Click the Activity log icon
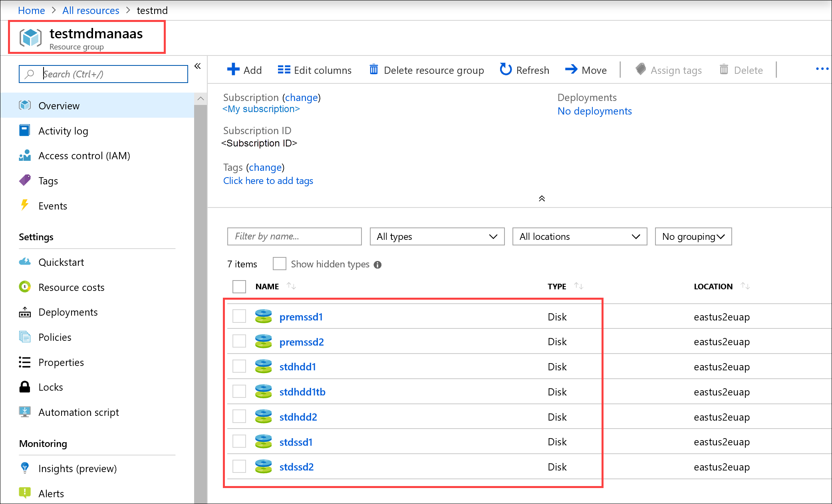 tap(24, 130)
